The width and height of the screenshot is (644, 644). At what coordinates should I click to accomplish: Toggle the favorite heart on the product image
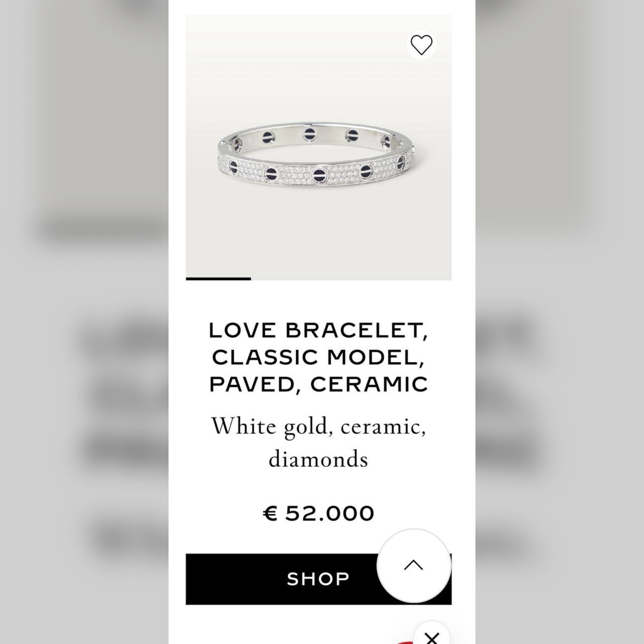click(x=421, y=45)
